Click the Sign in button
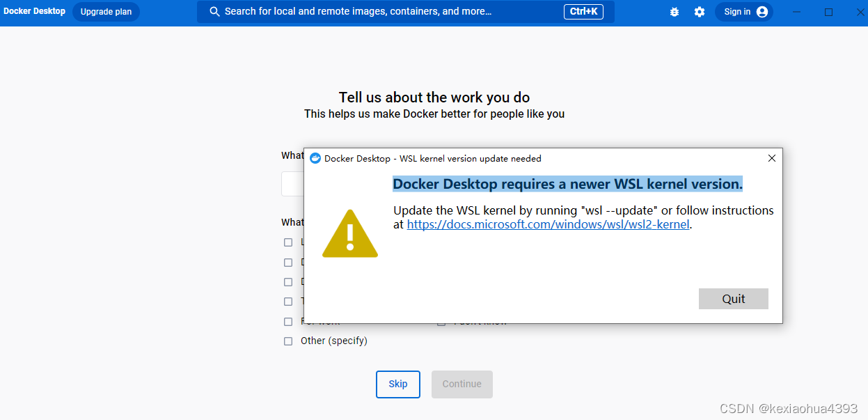The height and width of the screenshot is (420, 868). click(x=738, y=11)
